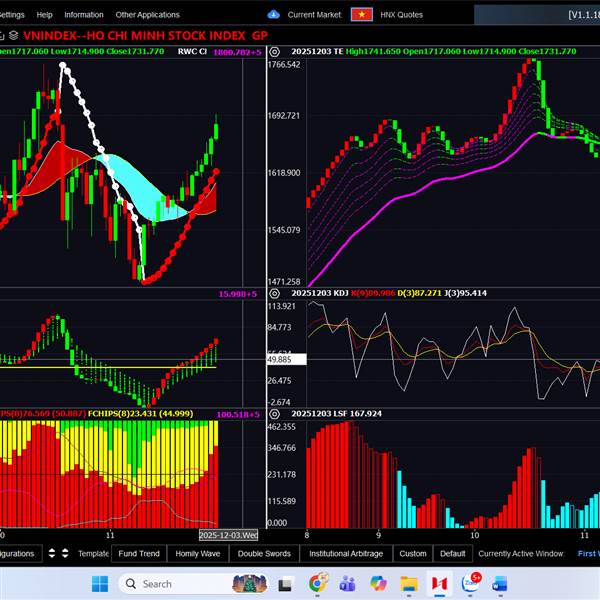The width and height of the screenshot is (600, 600).
Task: Open Google Chrome from the taskbar
Action: (318, 583)
